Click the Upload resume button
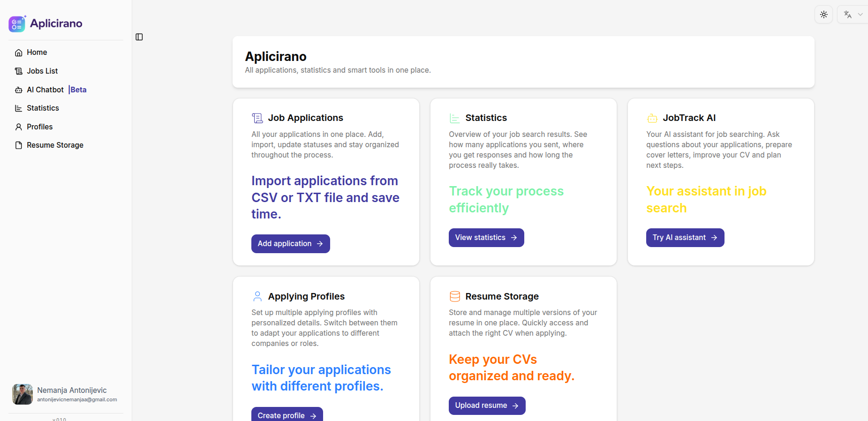The height and width of the screenshot is (421, 868). pos(486,405)
